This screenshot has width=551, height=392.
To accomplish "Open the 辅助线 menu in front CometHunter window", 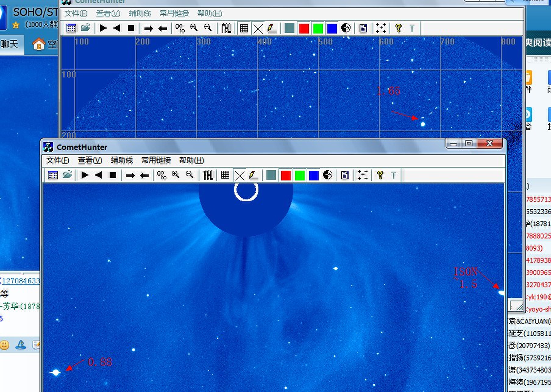I will 122,160.
